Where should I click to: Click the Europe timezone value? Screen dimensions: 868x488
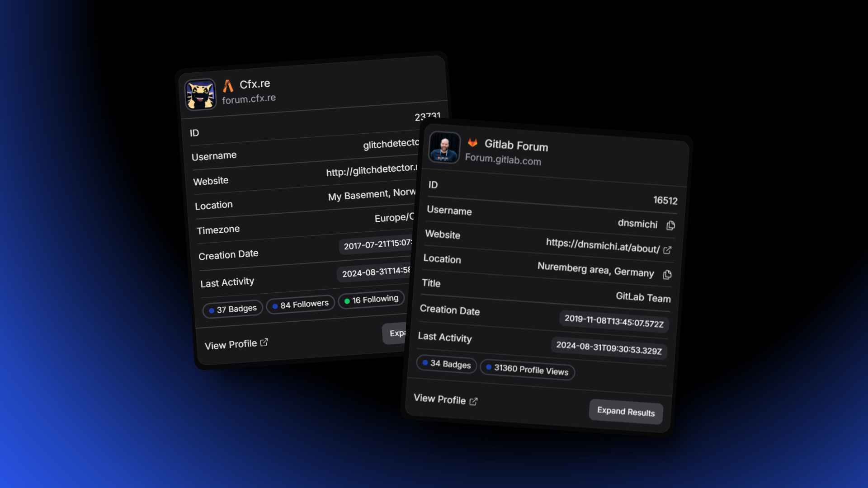tap(394, 217)
